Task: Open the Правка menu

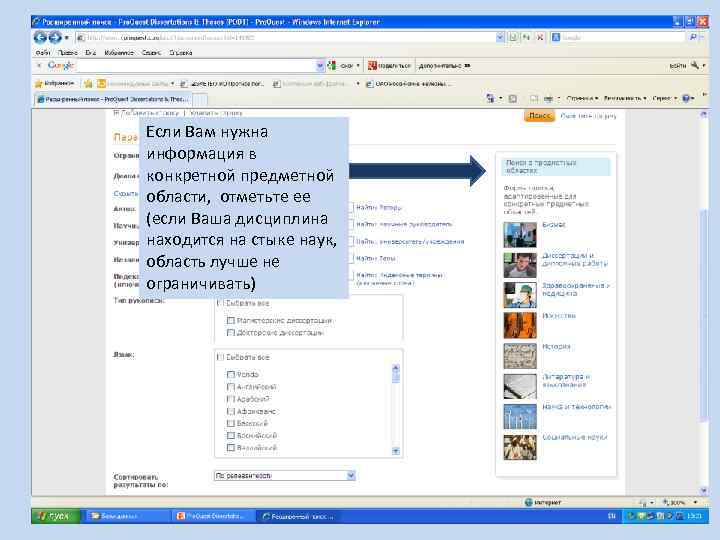Action: click(x=68, y=53)
